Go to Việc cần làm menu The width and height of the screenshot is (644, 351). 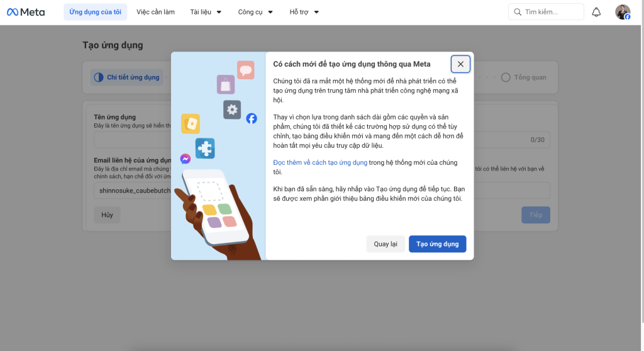pos(155,12)
